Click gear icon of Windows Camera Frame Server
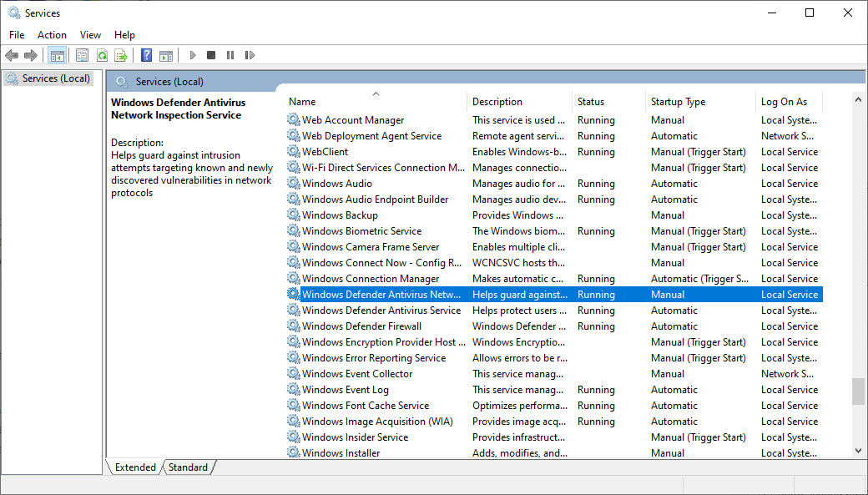The height and width of the screenshot is (495, 868). (294, 246)
